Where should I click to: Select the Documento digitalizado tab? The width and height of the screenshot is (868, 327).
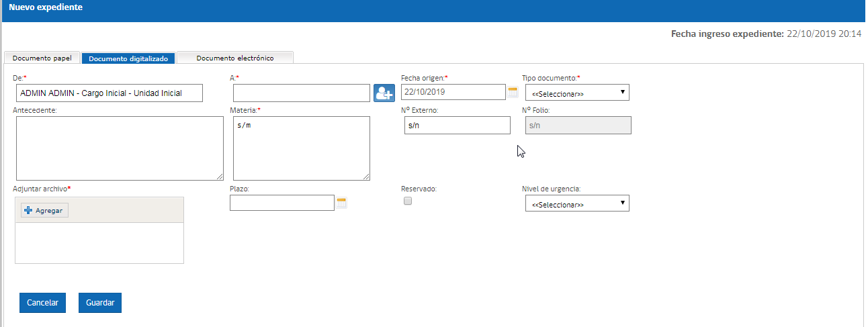[x=128, y=58]
